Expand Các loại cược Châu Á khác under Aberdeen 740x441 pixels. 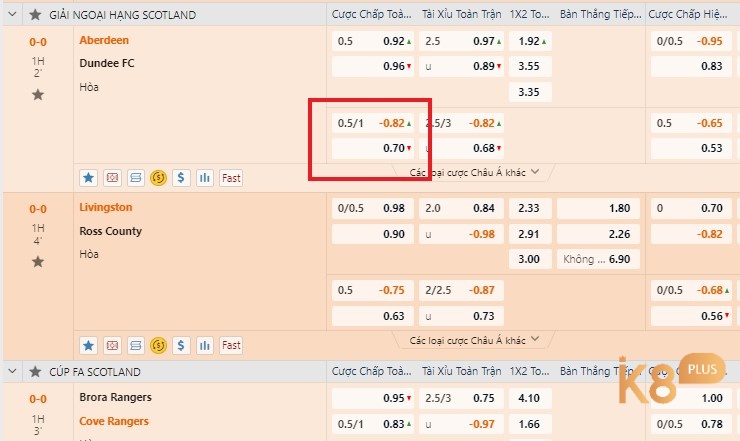click(474, 172)
